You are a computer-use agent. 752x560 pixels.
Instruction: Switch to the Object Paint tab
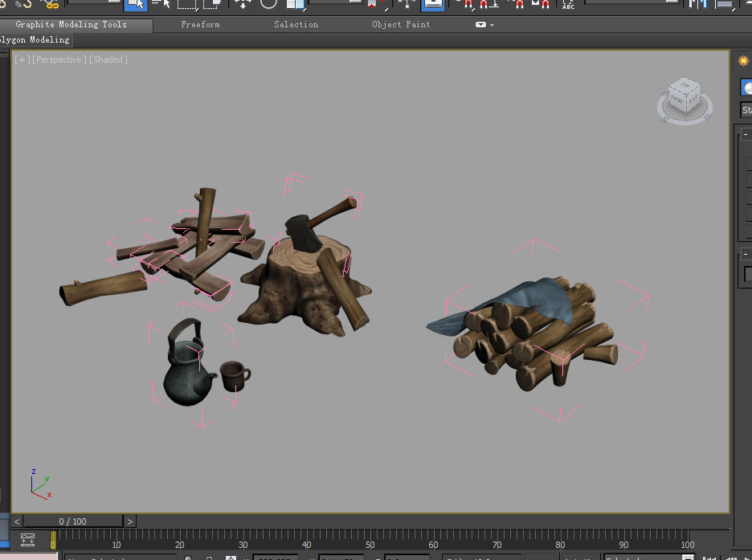[401, 24]
